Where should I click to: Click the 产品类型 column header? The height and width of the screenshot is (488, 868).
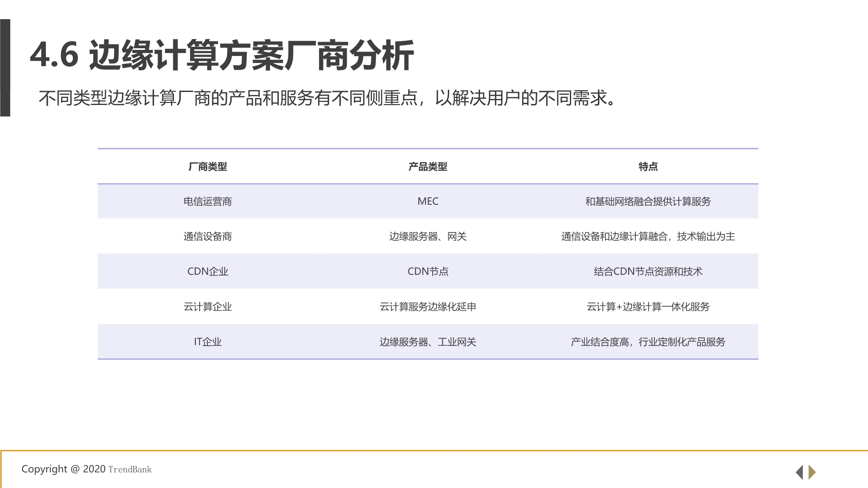click(428, 166)
